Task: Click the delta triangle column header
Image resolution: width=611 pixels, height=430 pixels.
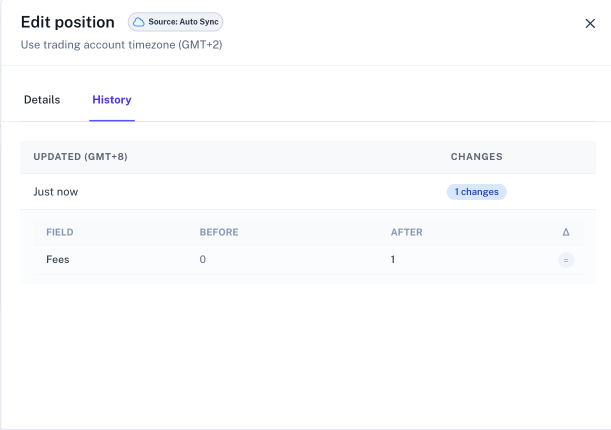Action: (566, 232)
